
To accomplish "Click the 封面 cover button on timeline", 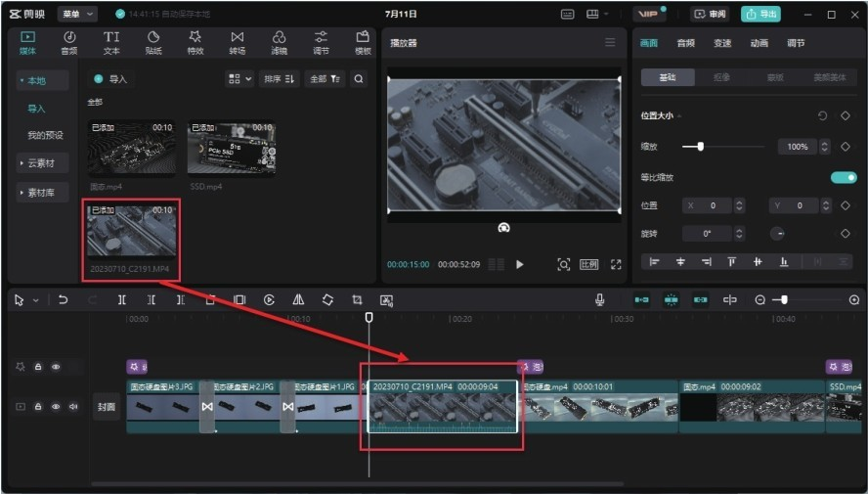I will (x=106, y=407).
